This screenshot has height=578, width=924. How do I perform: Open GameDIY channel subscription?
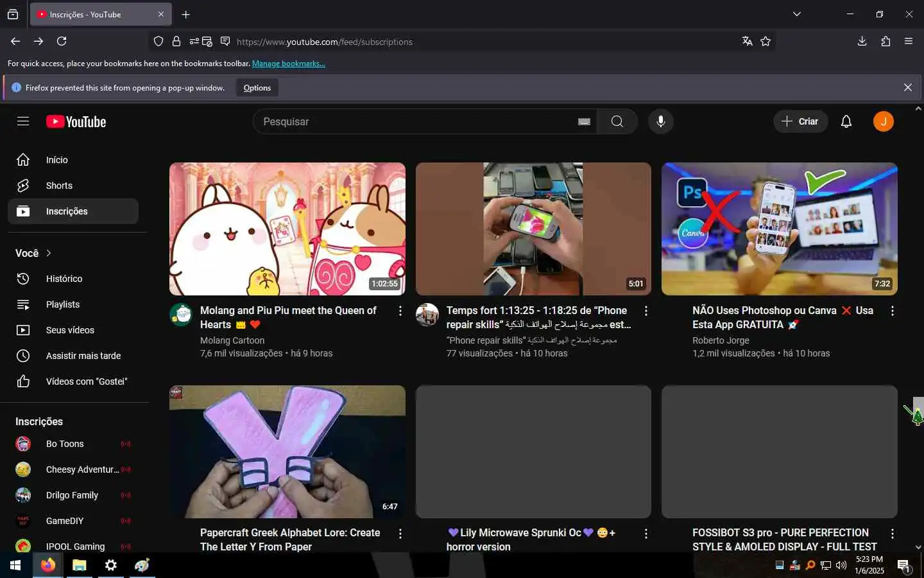point(73,521)
